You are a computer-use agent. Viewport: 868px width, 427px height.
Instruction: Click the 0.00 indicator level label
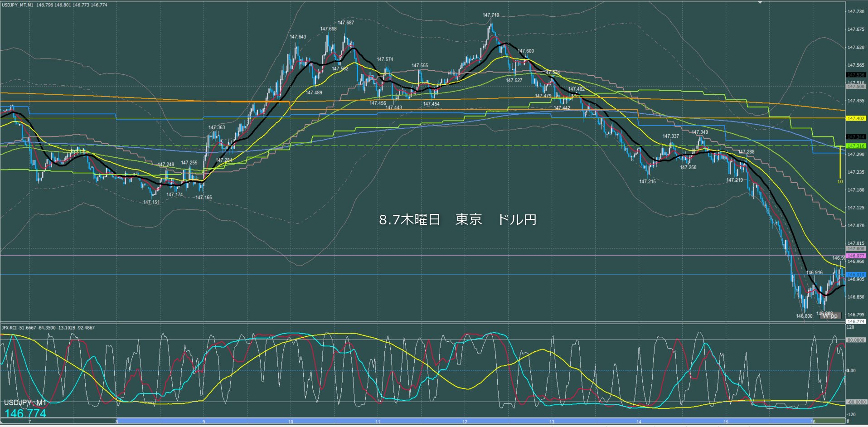click(851, 371)
